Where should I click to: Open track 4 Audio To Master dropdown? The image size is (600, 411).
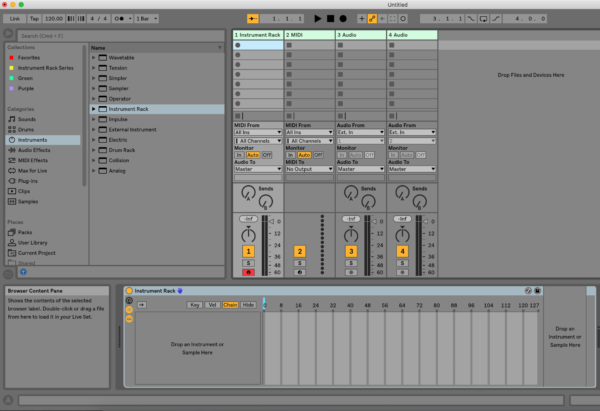pos(412,169)
